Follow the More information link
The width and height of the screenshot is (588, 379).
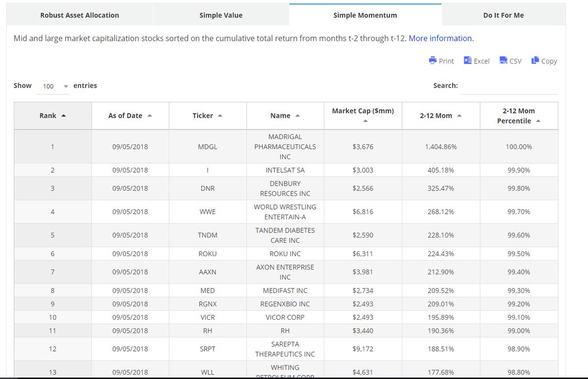click(441, 38)
